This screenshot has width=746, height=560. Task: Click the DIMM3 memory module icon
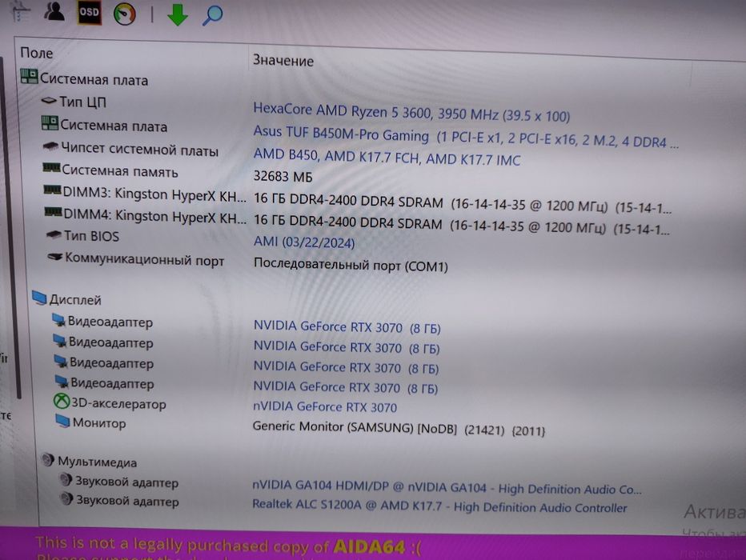coord(52,190)
